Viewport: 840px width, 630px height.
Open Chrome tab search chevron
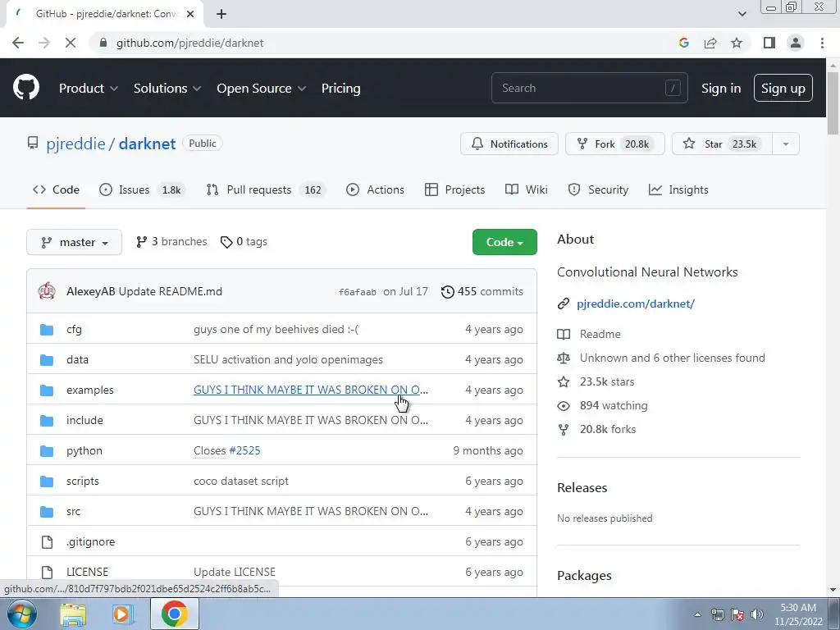(742, 14)
